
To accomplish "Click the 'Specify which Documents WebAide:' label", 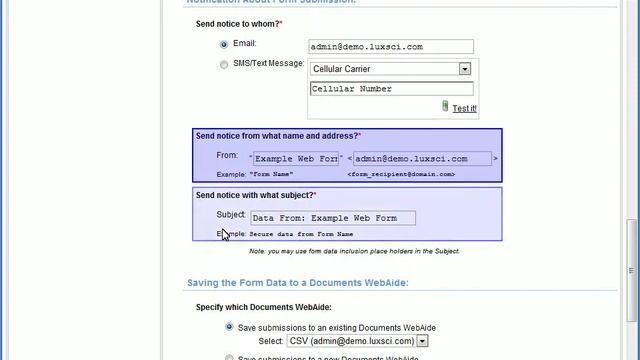I will tap(264, 307).
